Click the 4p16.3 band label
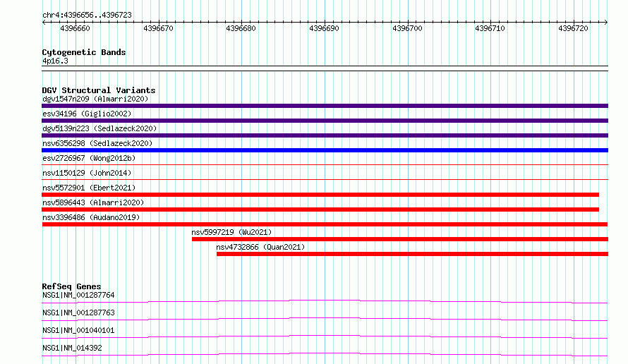This screenshot has width=628, height=364. pyautogui.click(x=55, y=61)
